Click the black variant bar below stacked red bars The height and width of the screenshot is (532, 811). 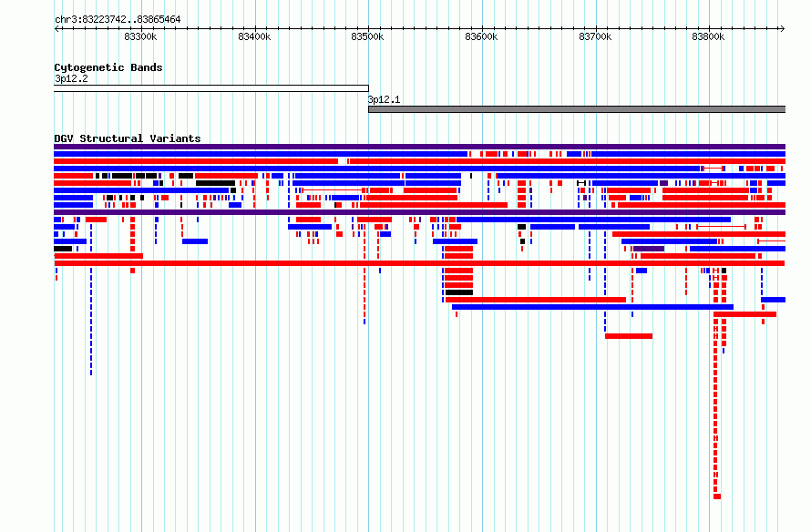click(x=459, y=292)
